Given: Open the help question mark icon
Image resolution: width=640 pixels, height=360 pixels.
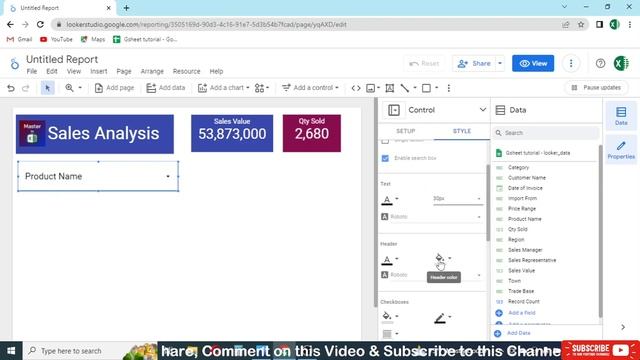Looking at the screenshot, I should (600, 63).
